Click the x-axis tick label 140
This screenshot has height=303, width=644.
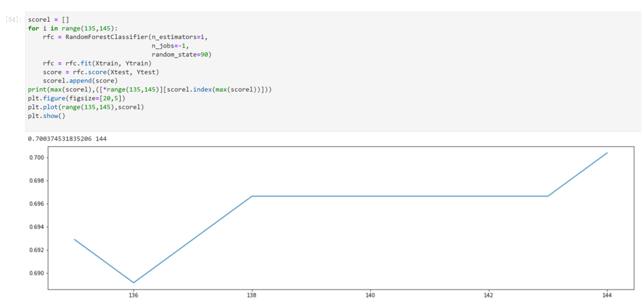370,295
